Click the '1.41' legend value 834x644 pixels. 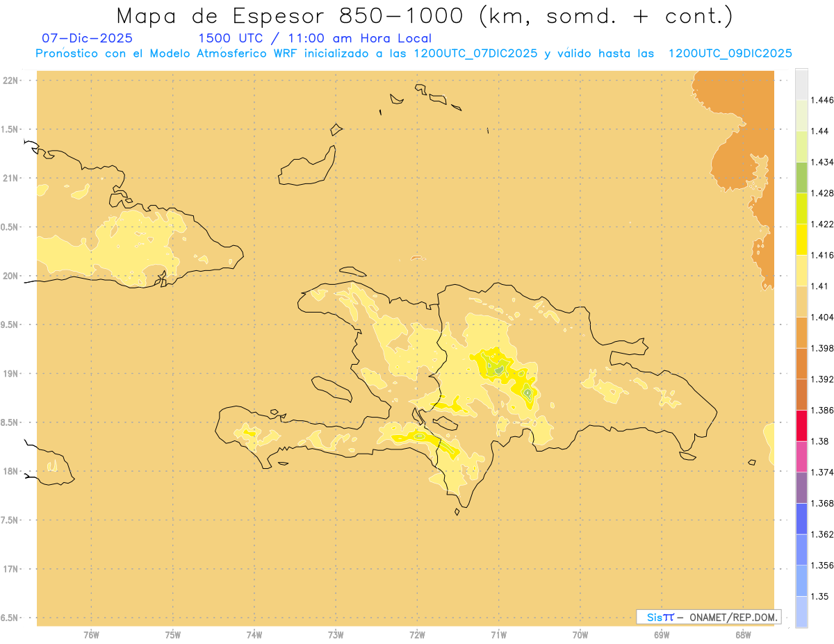[820, 286]
